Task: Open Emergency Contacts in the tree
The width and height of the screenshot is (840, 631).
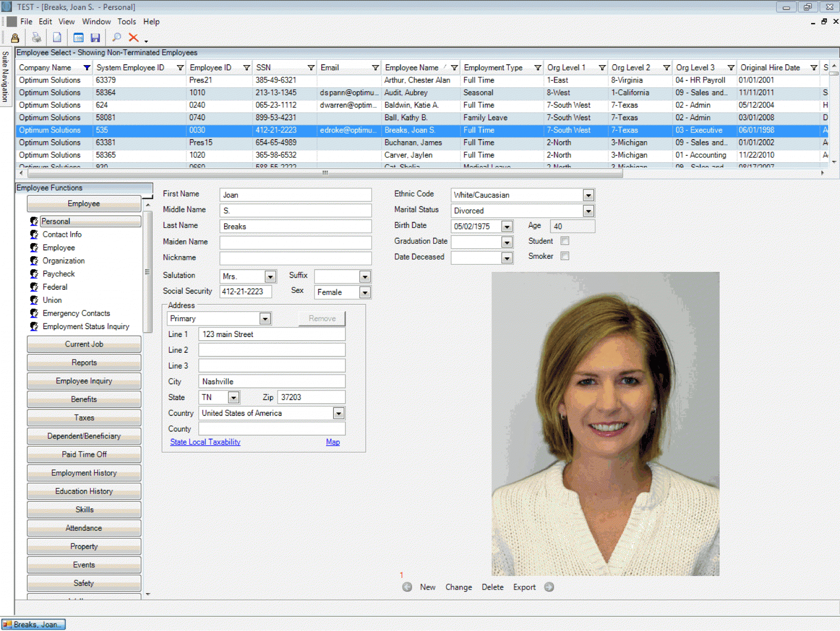Action: pos(77,313)
